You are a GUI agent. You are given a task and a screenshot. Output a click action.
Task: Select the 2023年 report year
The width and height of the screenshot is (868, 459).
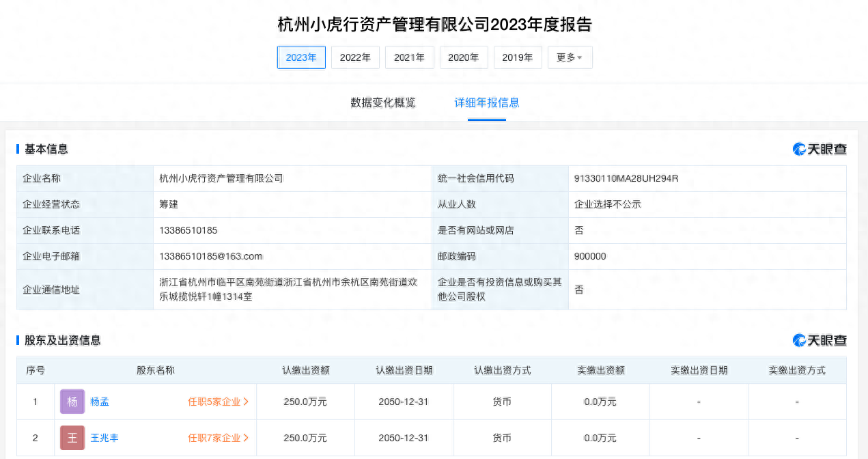click(301, 57)
